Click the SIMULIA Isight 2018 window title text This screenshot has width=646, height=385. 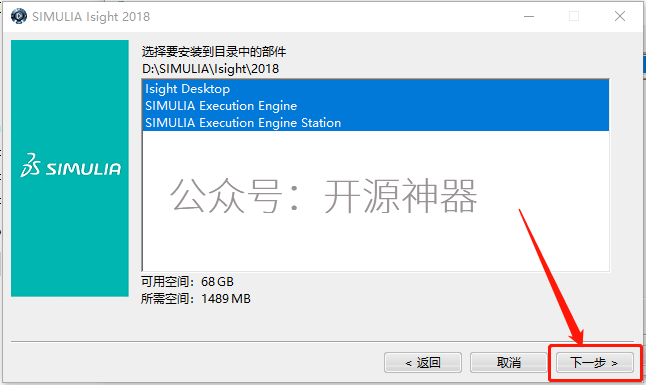click(91, 16)
